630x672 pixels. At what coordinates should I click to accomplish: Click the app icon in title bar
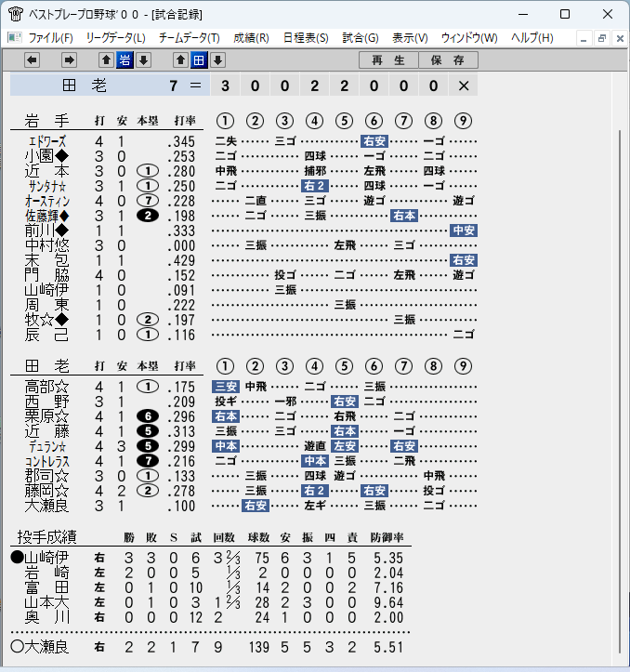(x=16, y=14)
